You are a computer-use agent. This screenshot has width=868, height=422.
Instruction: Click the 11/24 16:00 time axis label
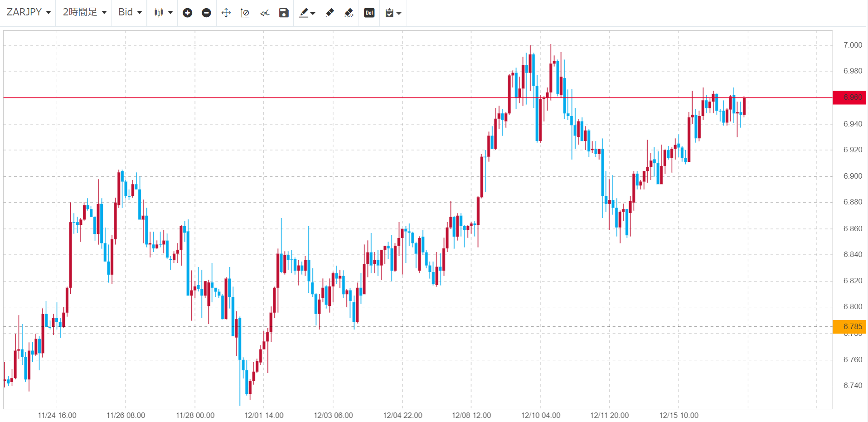(x=57, y=415)
